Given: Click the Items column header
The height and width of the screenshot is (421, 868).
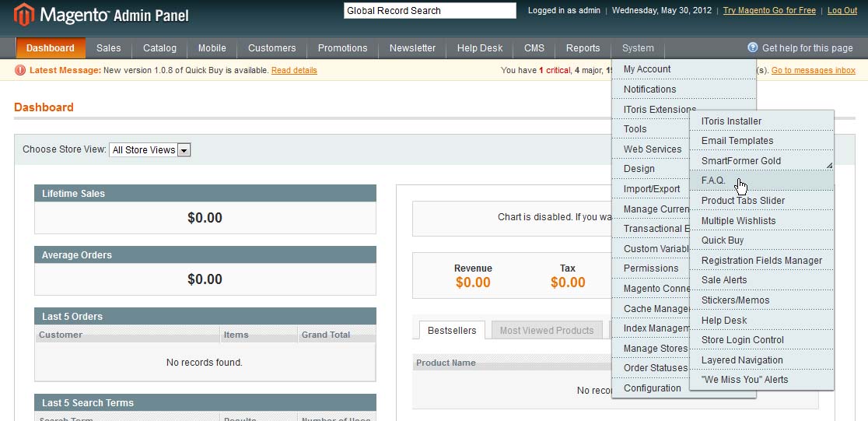Looking at the screenshot, I should (258, 335).
